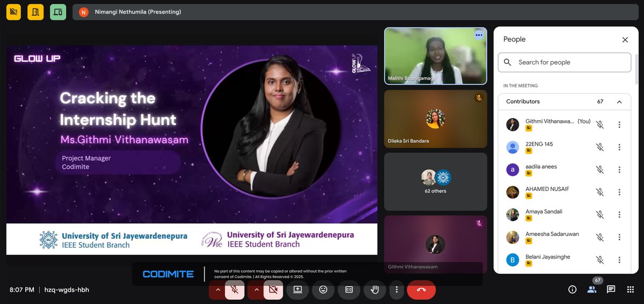Viewport: 644px width, 304px height.
Task: Click the 62 others tile
Action: tap(435, 182)
